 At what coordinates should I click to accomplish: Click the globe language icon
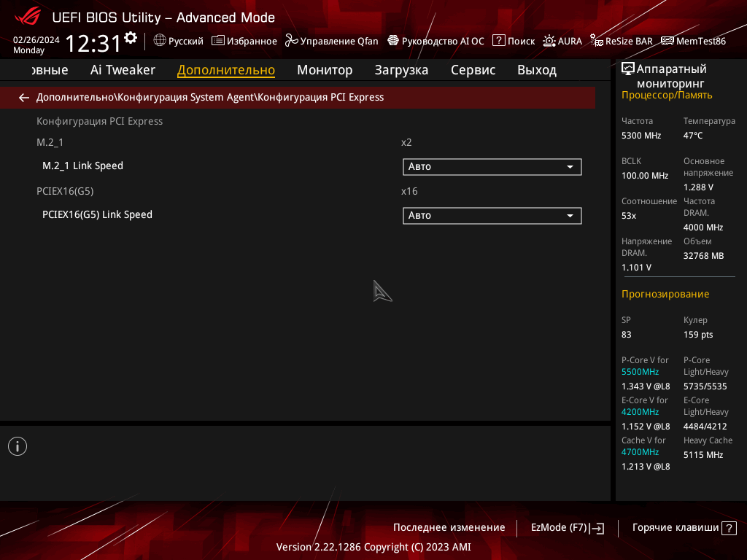tap(160, 41)
